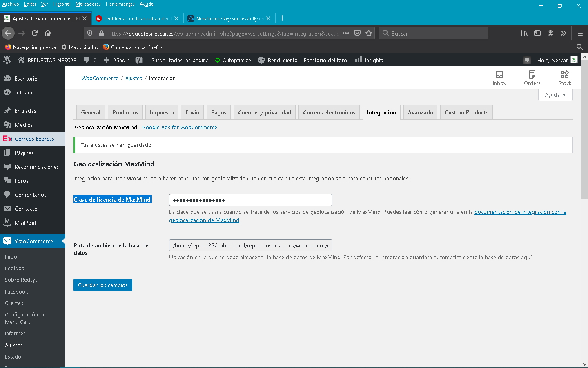Bookmark this page with the star icon

[369, 33]
